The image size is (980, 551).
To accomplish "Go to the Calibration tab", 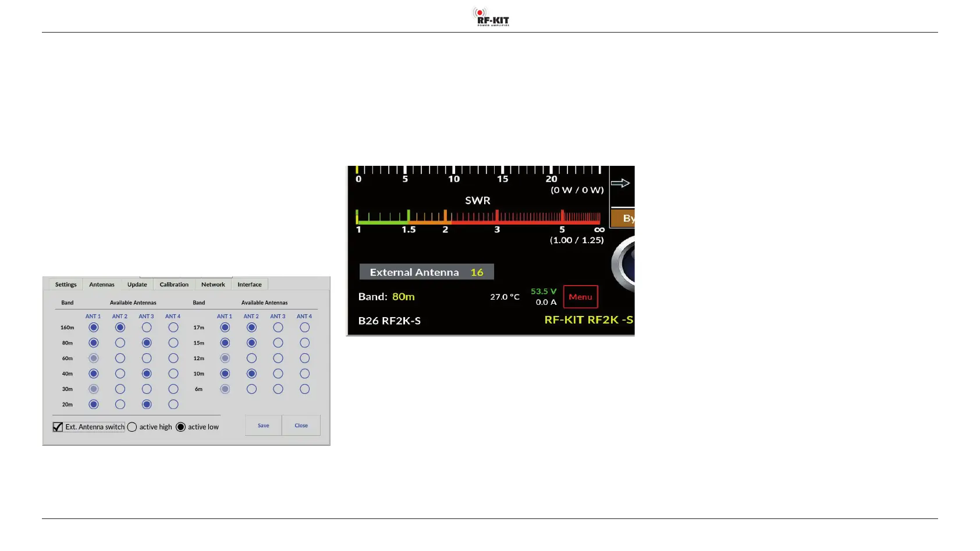I will tap(174, 285).
